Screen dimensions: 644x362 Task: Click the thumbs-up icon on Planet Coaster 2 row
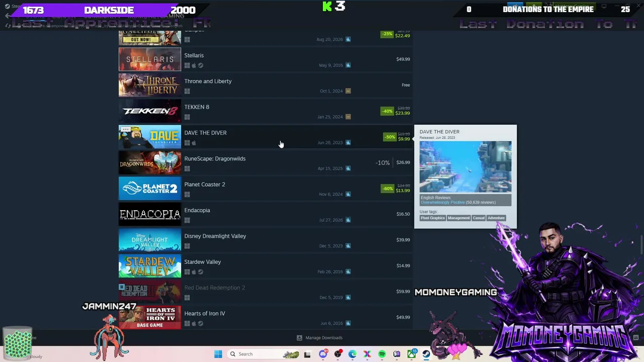tap(348, 194)
